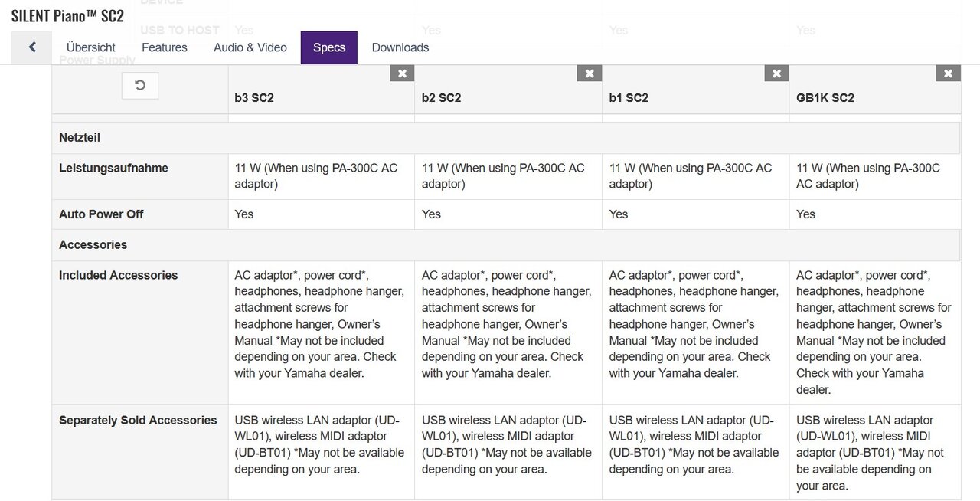Reset the comparison with the undo icon
The width and height of the screenshot is (980, 501).
tap(140, 86)
